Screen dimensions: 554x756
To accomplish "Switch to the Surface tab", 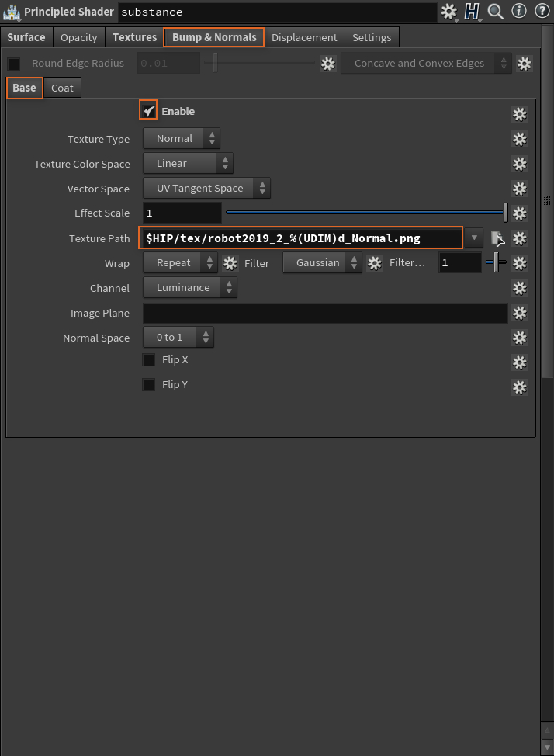I will (26, 37).
